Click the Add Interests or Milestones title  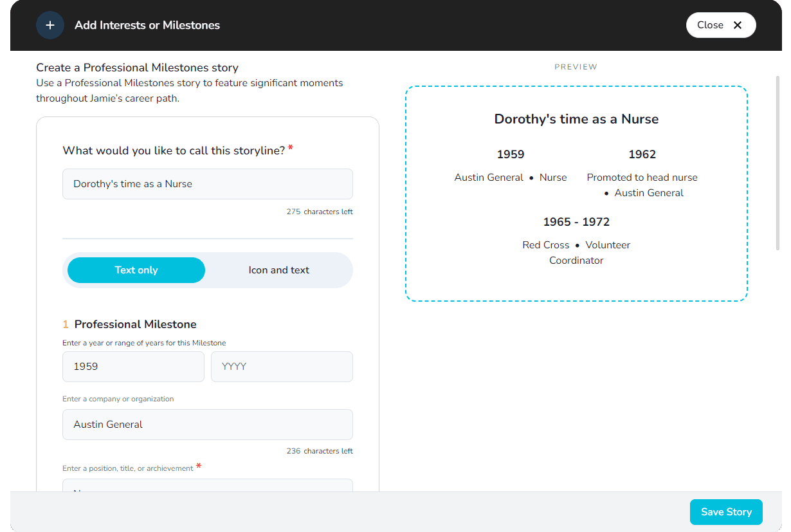[x=147, y=25]
